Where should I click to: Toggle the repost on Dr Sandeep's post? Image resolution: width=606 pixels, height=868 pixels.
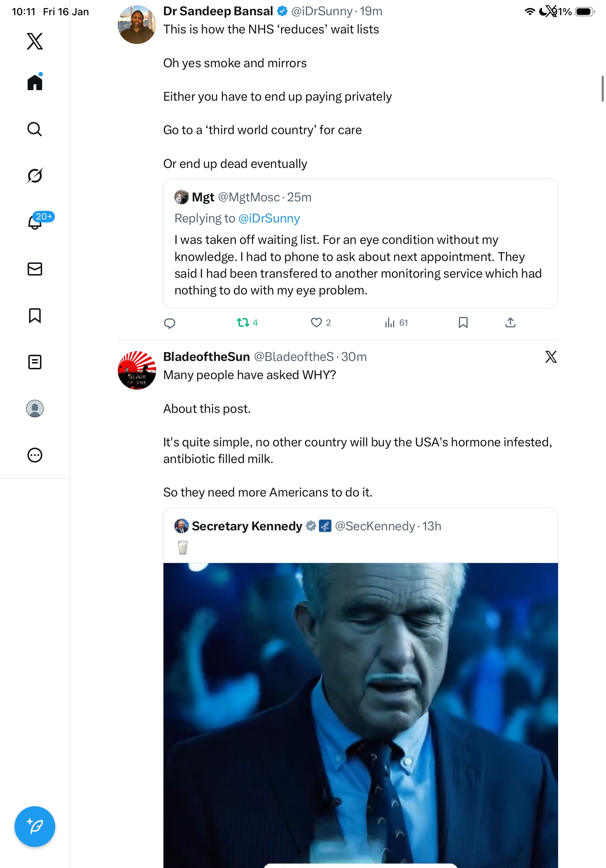click(243, 322)
